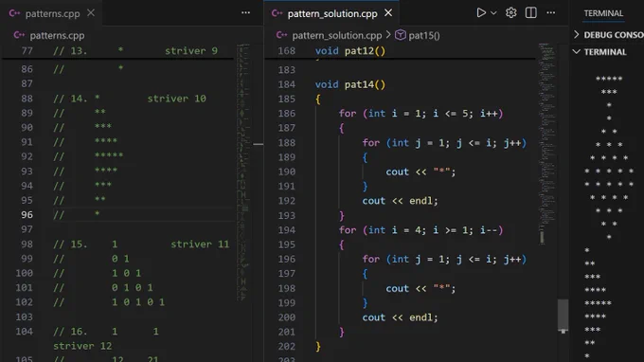
Task: Click the for loop on line 194
Action: click(421, 229)
